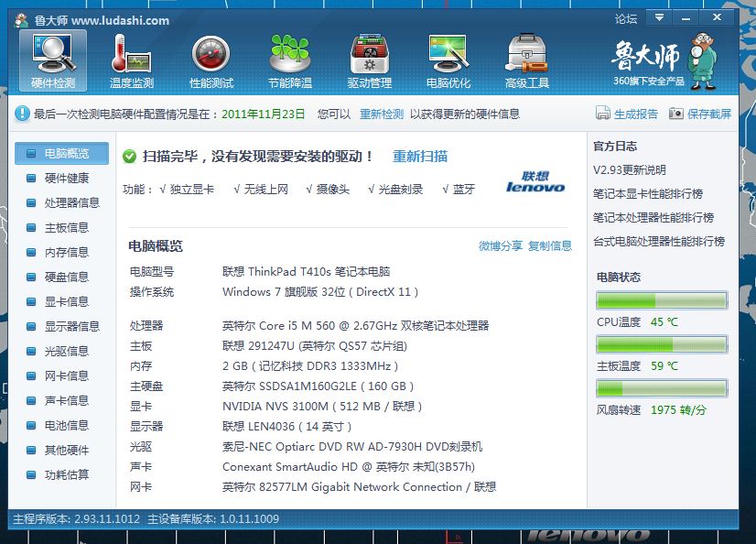Click the √ 蓝牙 feature label
The width and height of the screenshot is (756, 544).
point(459,190)
